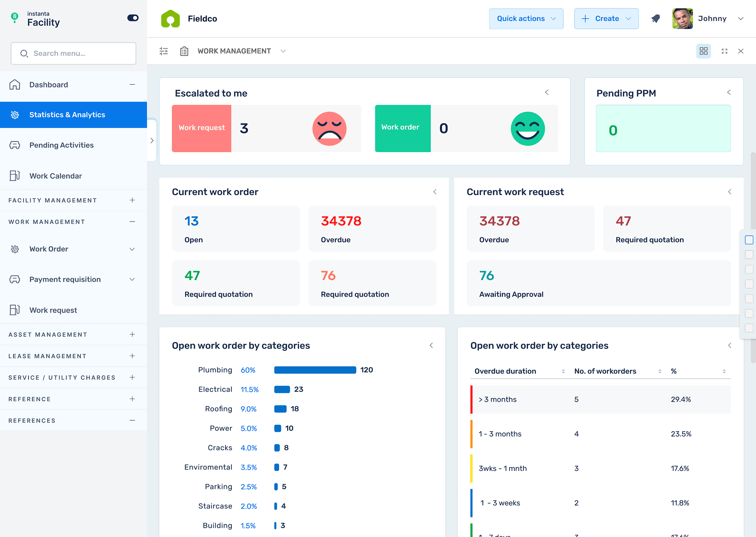This screenshot has height=537, width=756.
Task: Click the Plumbing blue progress bar
Action: pyautogui.click(x=315, y=370)
